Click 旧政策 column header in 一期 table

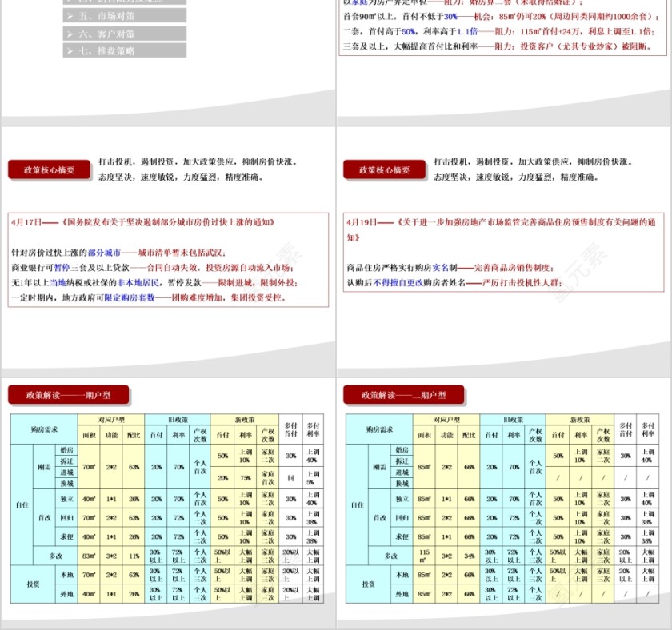pos(178,419)
